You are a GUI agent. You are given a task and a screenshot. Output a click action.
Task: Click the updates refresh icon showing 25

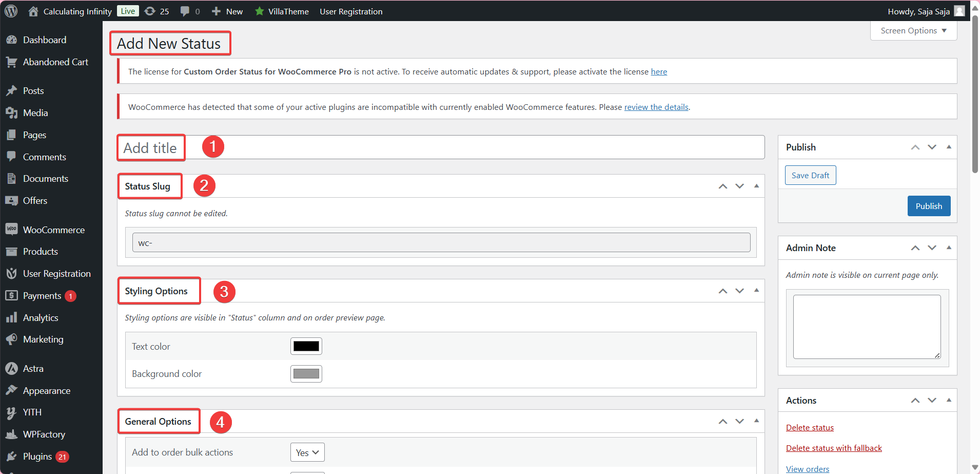149,11
